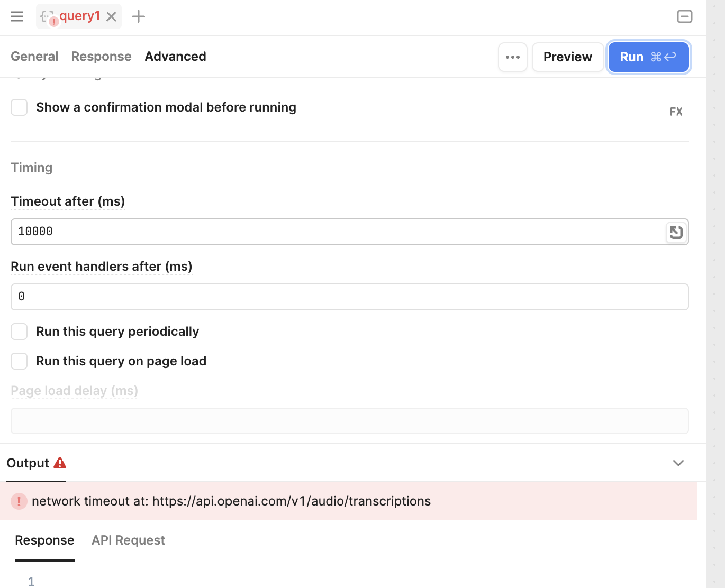The height and width of the screenshot is (588, 725).
Task: Enable Show a confirmation modal before running
Action: tap(20, 107)
